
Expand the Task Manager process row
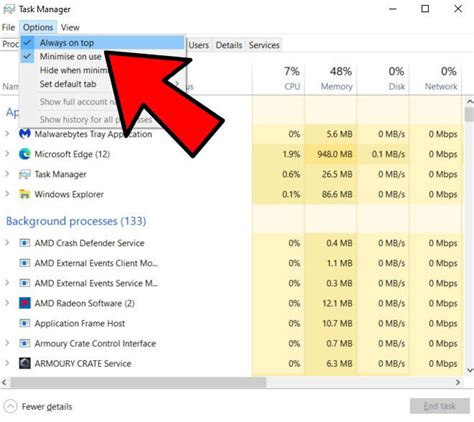tap(7, 174)
